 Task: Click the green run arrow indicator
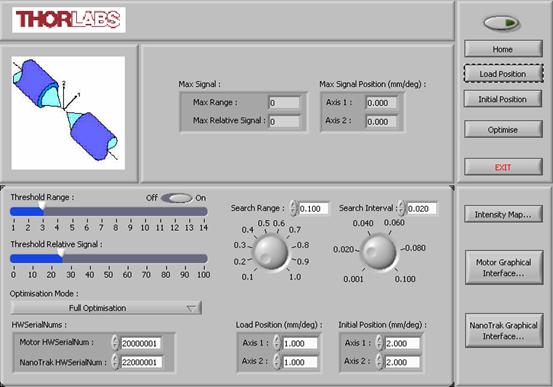[x=502, y=23]
